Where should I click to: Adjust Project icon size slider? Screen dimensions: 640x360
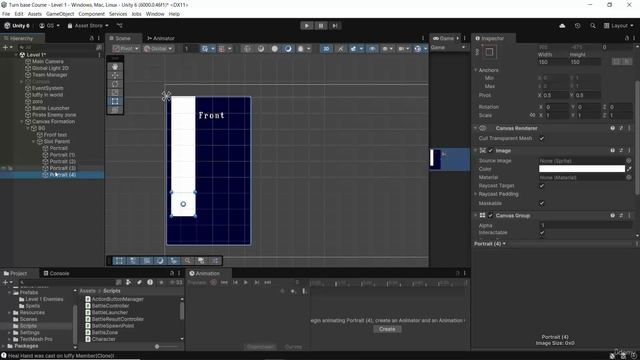[x=157, y=347]
